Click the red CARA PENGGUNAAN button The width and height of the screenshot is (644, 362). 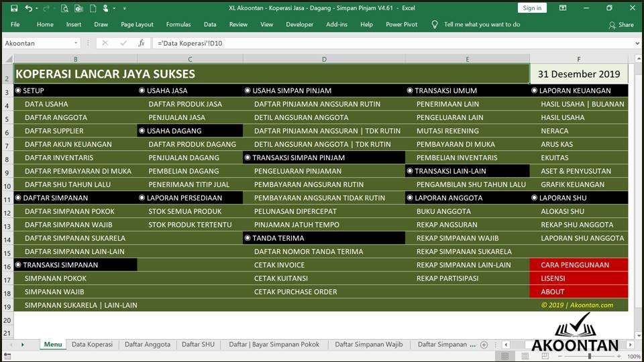[x=578, y=265]
